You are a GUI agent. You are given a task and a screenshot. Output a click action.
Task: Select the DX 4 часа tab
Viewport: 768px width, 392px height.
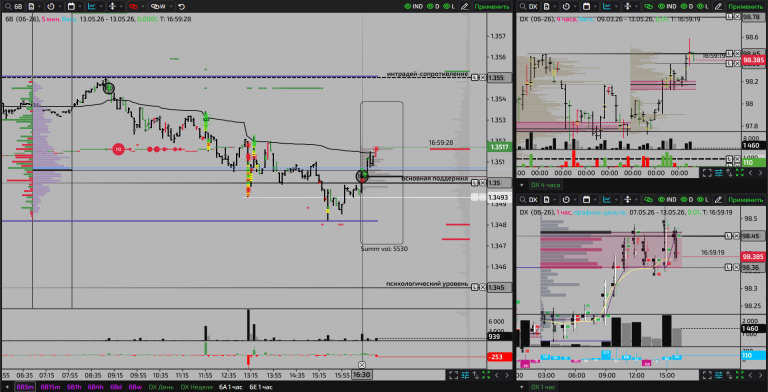546,185
